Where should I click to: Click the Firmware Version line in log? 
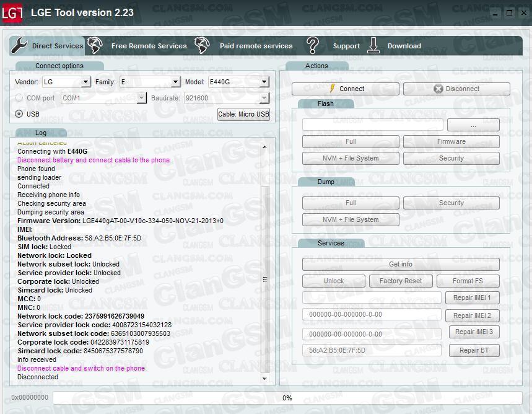120,221
